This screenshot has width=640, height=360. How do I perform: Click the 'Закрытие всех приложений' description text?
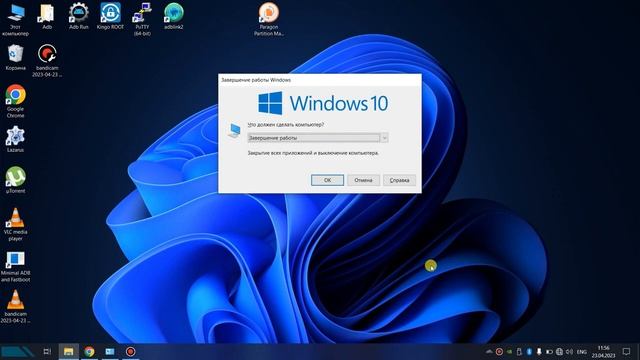point(313,153)
